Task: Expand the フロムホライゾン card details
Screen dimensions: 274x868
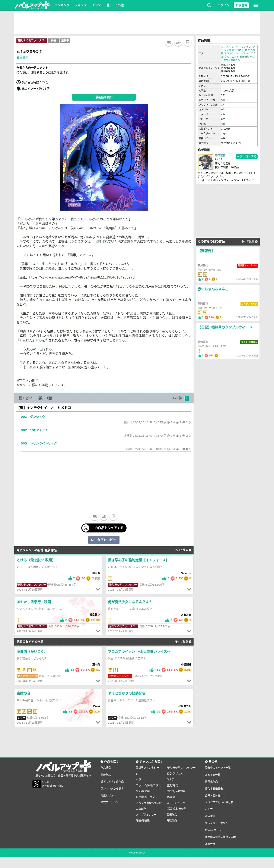Action: [x=189, y=681]
